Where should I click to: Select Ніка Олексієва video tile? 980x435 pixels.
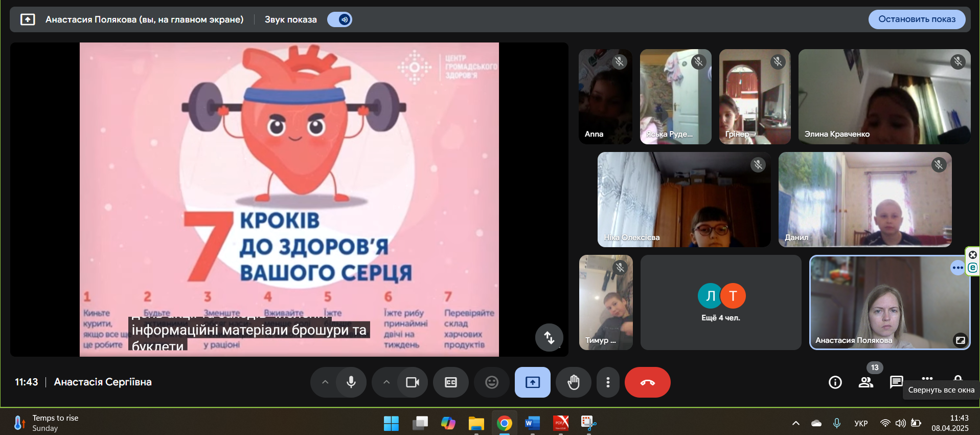[x=684, y=200]
